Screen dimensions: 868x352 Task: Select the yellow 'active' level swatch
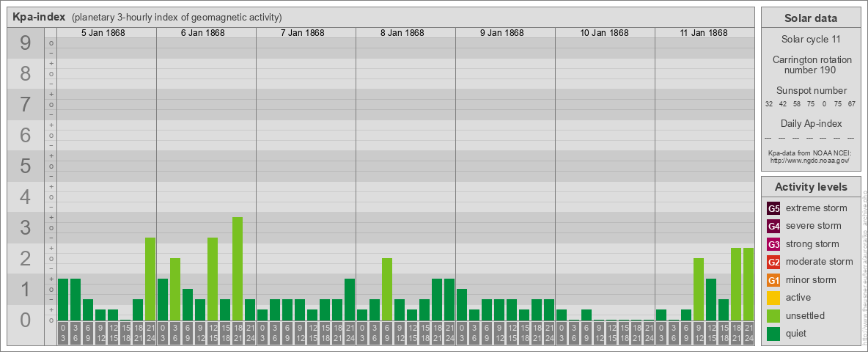(773, 298)
